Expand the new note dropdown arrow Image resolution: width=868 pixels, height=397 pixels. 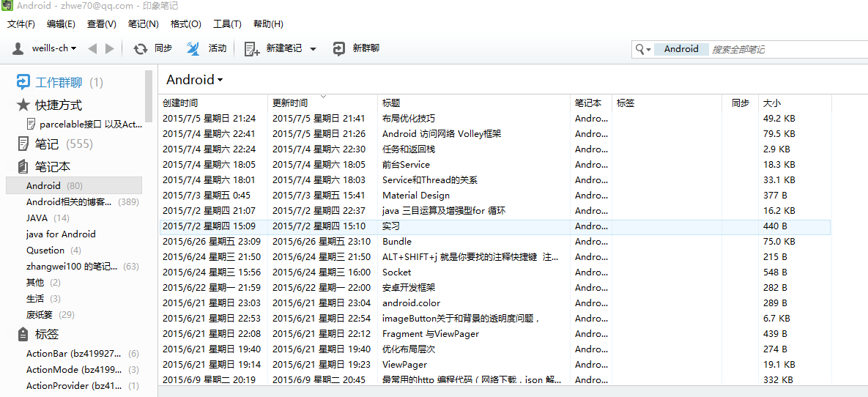click(313, 49)
